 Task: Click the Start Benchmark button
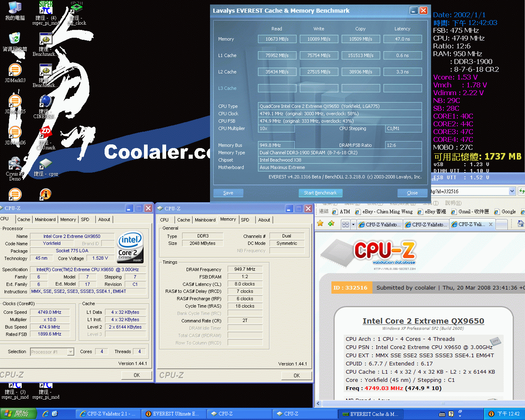320,193
